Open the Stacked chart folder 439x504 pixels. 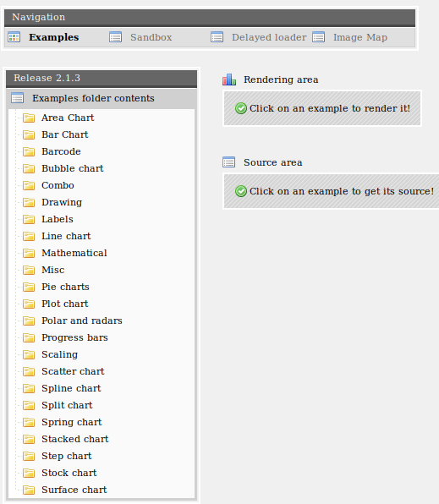coord(75,439)
